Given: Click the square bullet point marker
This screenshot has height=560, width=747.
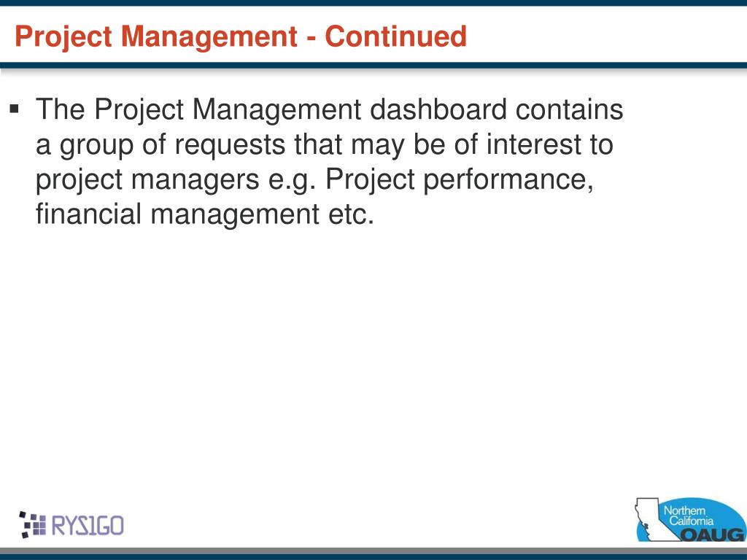Looking at the screenshot, I should point(15,109).
